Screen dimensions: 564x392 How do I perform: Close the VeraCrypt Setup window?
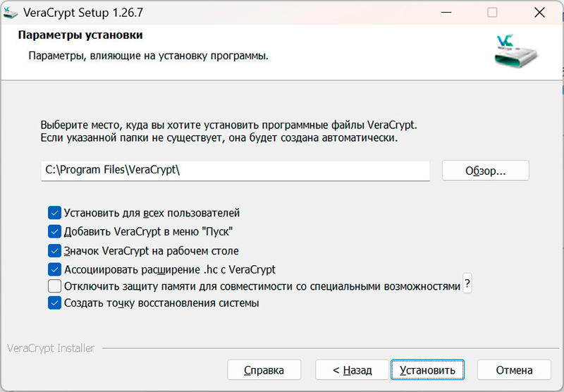tap(539, 12)
